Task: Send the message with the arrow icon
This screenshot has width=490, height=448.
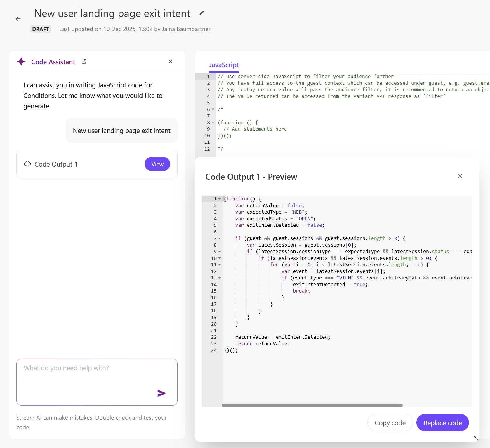Action: click(161, 393)
